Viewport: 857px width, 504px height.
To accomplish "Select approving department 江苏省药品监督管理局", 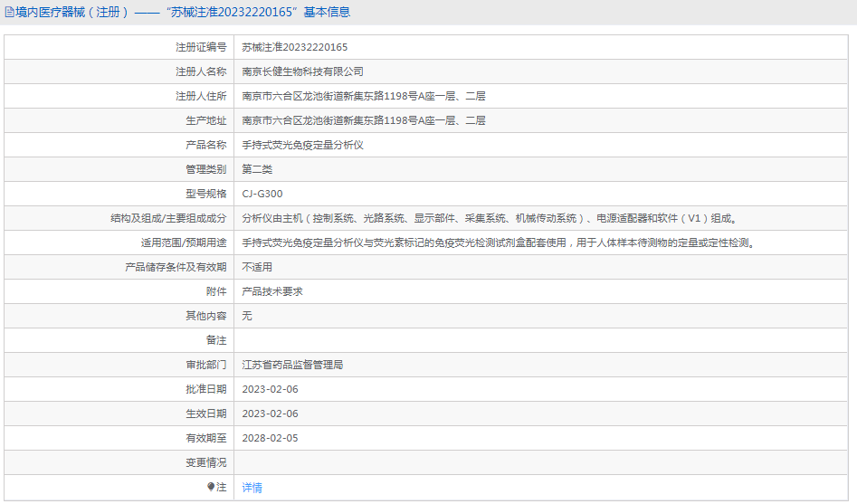I will point(292,365).
